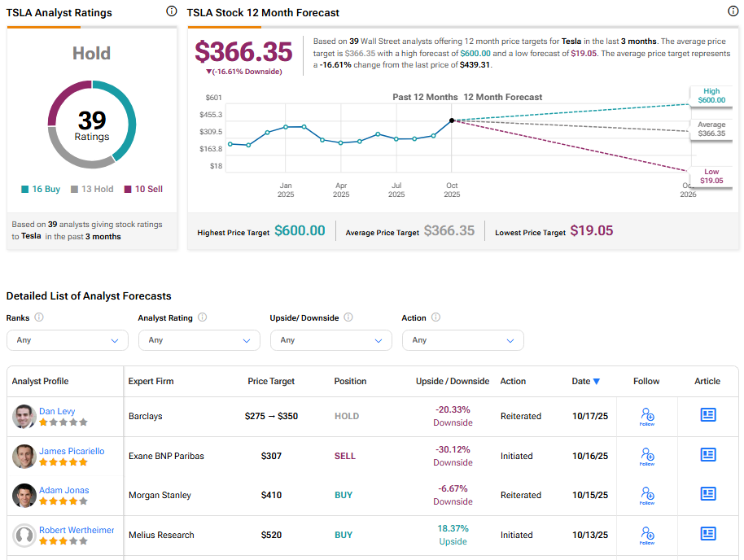Open article icon for Barclays row

(708, 415)
